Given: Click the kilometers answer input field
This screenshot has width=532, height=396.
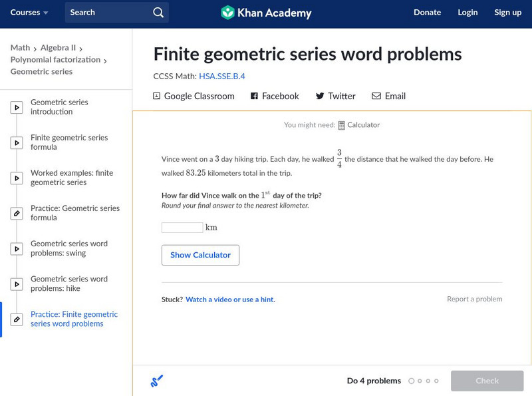Looking at the screenshot, I should click(x=182, y=228).
